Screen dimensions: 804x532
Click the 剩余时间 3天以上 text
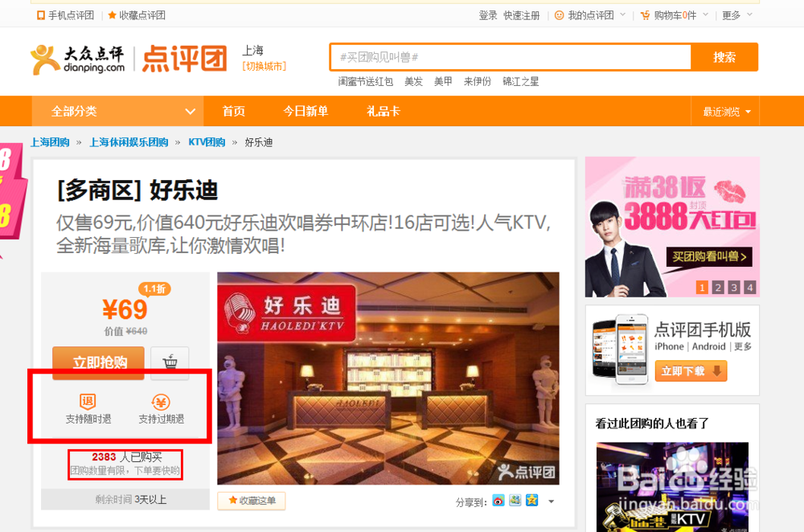pos(131,499)
